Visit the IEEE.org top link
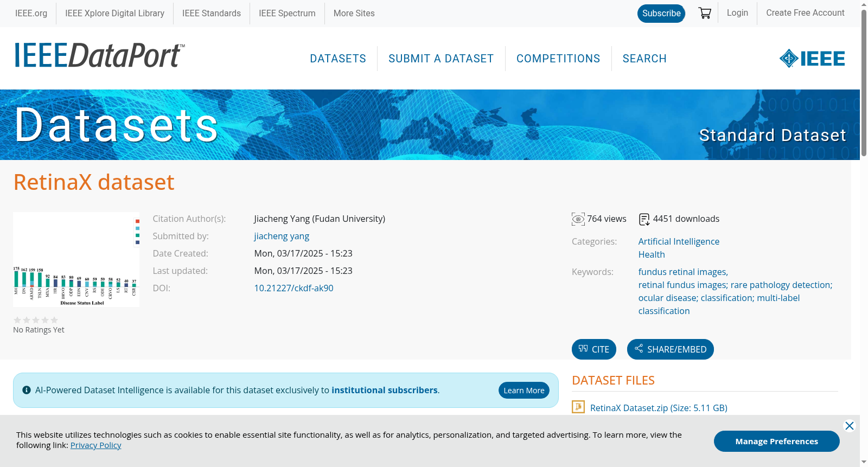Image resolution: width=868 pixels, height=467 pixels. pos(31,13)
